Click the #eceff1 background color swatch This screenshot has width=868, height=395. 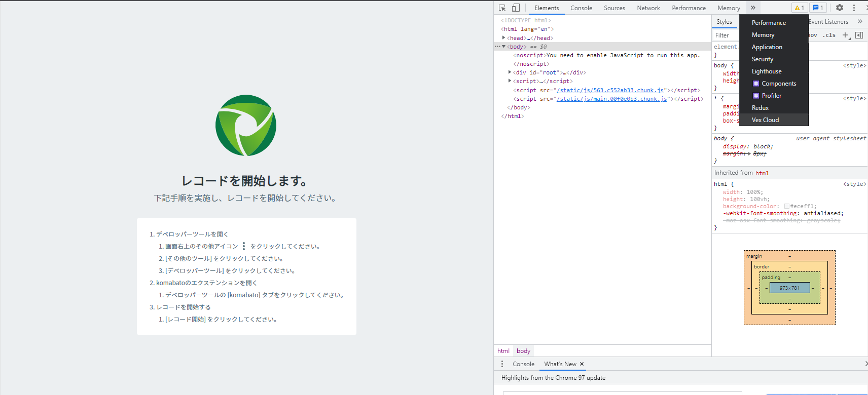point(787,206)
